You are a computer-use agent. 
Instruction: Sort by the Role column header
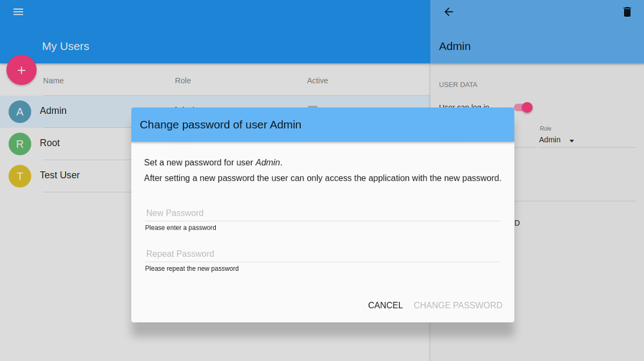click(183, 81)
